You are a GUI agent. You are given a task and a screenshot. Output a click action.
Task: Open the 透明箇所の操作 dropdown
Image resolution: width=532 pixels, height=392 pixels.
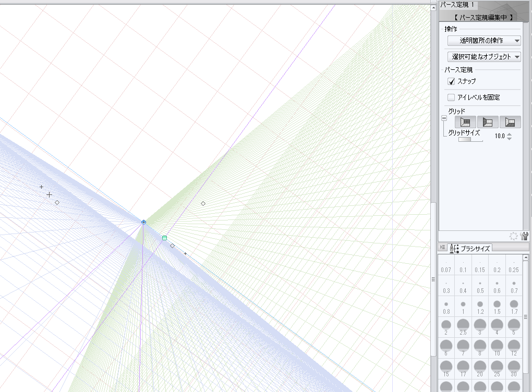click(x=484, y=41)
